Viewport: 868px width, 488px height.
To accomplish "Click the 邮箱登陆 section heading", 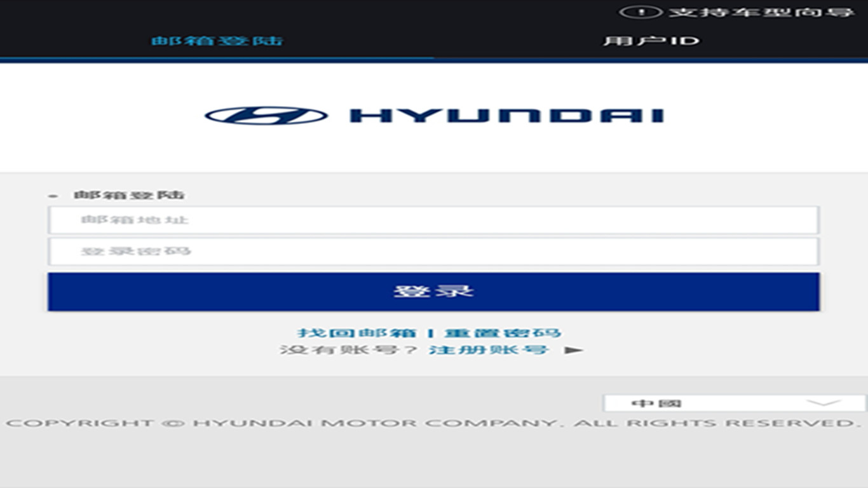I will 129,195.
